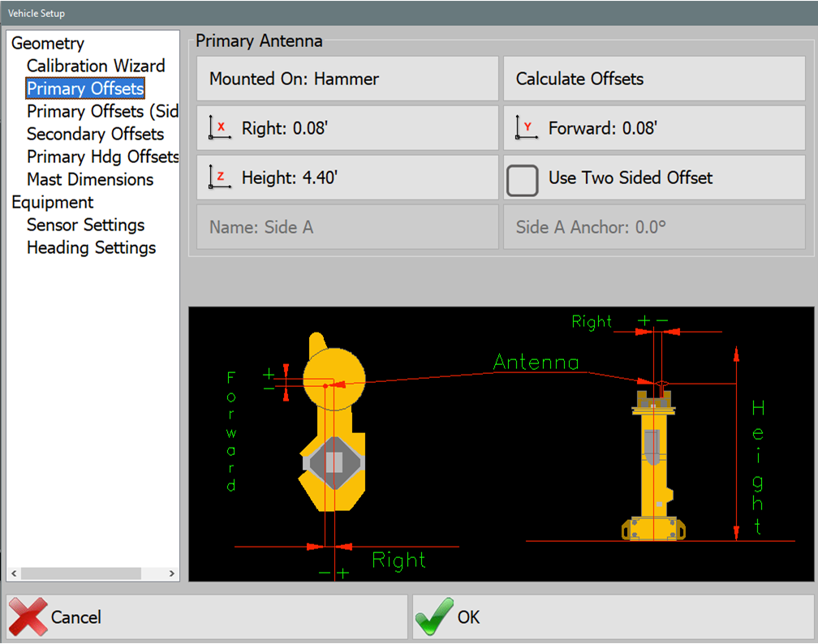
Task: Click the Y axis icon beside Forward
Action: pos(526,127)
